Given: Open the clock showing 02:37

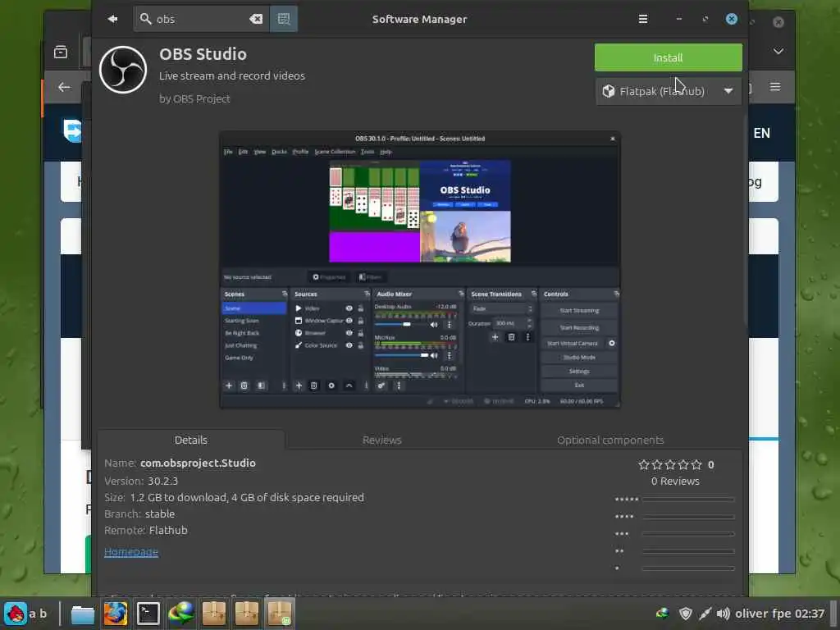Looking at the screenshot, I should tap(810, 614).
